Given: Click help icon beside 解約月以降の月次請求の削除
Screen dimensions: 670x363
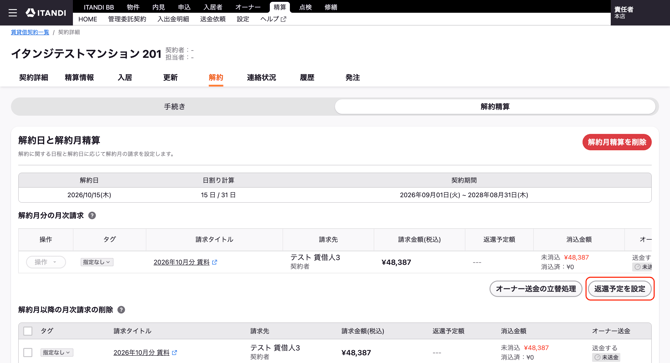Looking at the screenshot, I should click(x=121, y=310).
